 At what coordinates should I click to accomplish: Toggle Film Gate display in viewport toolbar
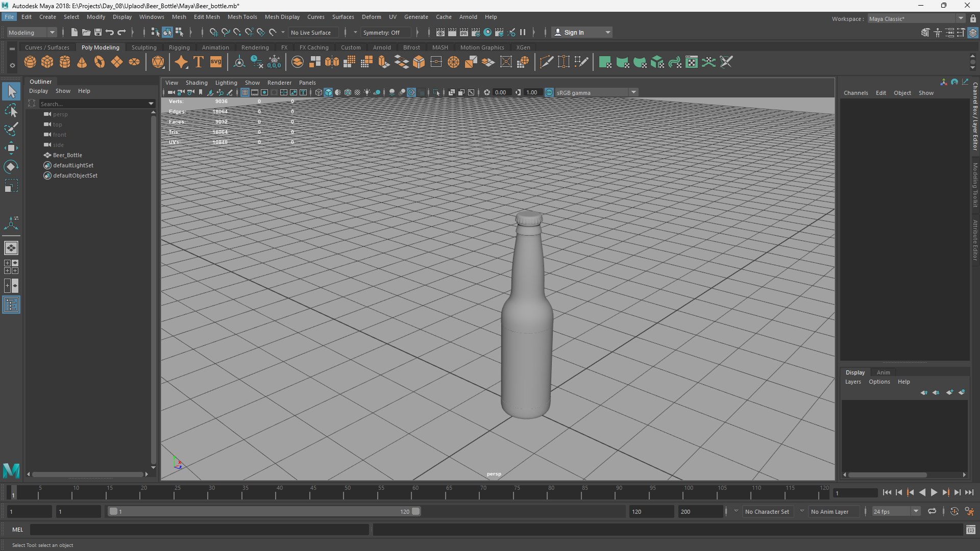pos(255,92)
